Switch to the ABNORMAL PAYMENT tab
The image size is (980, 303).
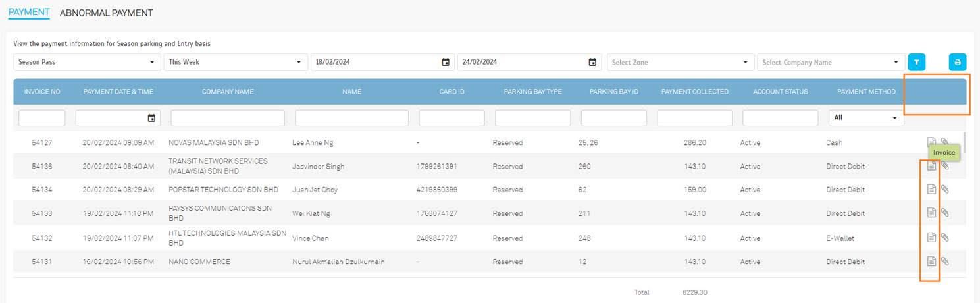[106, 13]
